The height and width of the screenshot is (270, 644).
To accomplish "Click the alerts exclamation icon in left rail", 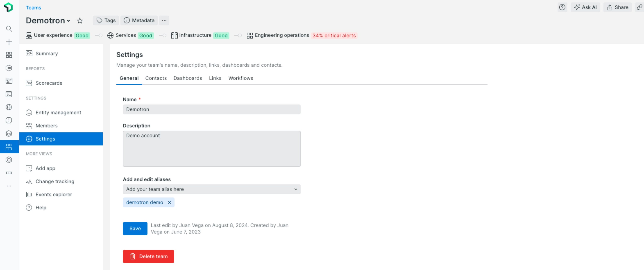I will click(9, 120).
